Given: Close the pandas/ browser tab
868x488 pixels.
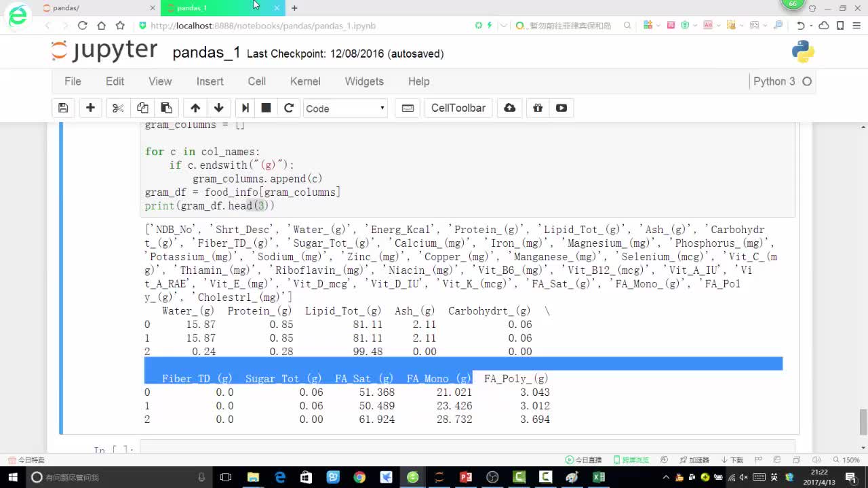Looking at the screenshot, I should coord(153,8).
